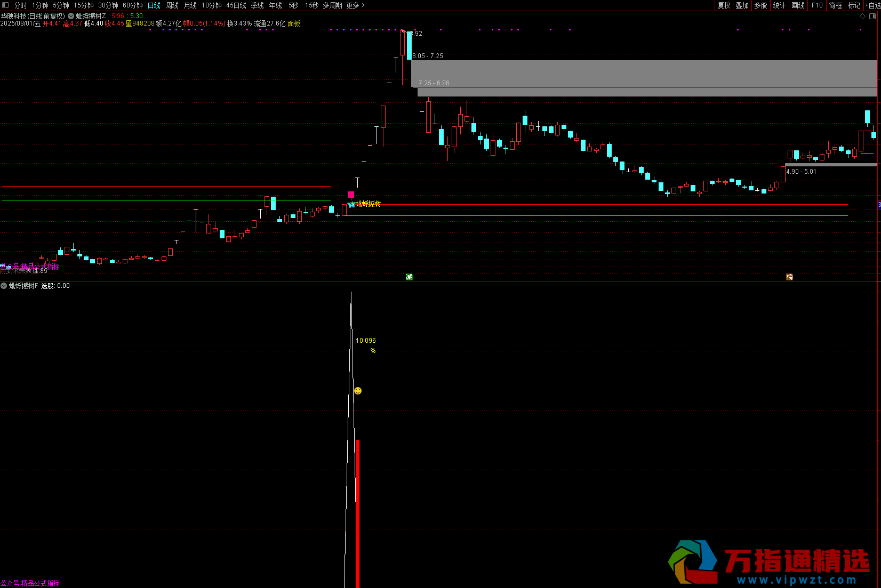This screenshot has width=881, height=588.
Task: Select the 日线 daily chart tab
Action: [154, 5]
